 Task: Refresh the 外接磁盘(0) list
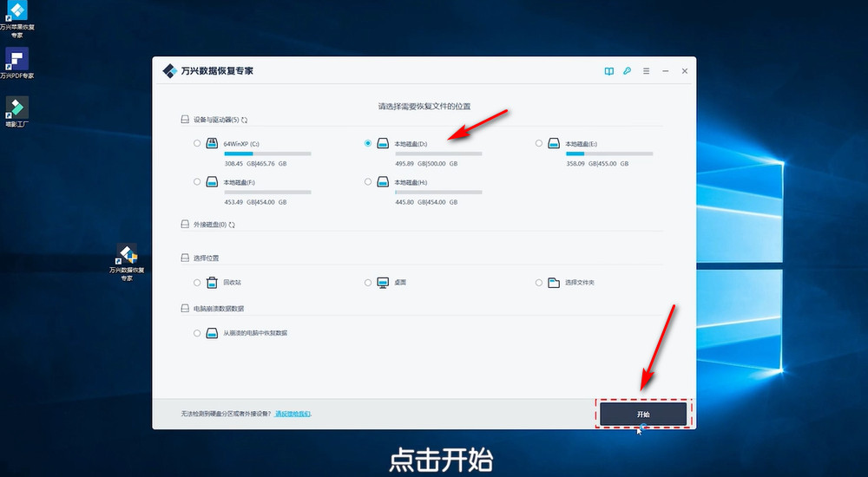[232, 225]
